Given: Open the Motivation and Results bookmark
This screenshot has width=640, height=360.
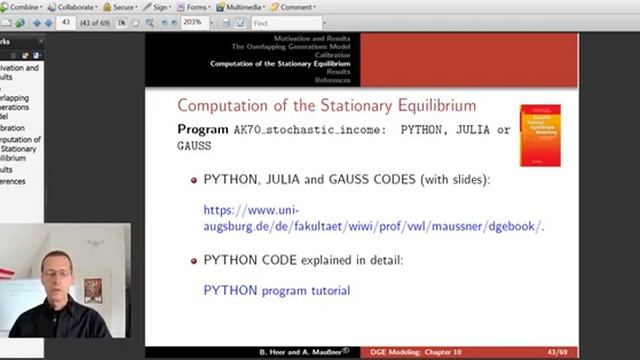Looking at the screenshot, I should click(19, 72).
